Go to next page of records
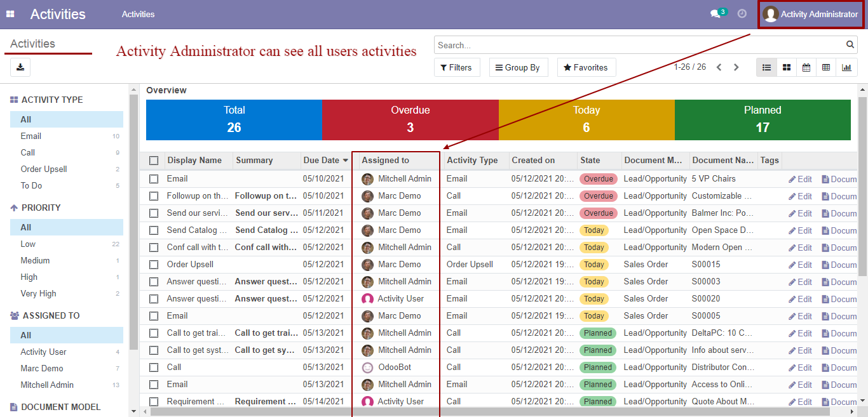The height and width of the screenshot is (417, 868). (x=736, y=67)
